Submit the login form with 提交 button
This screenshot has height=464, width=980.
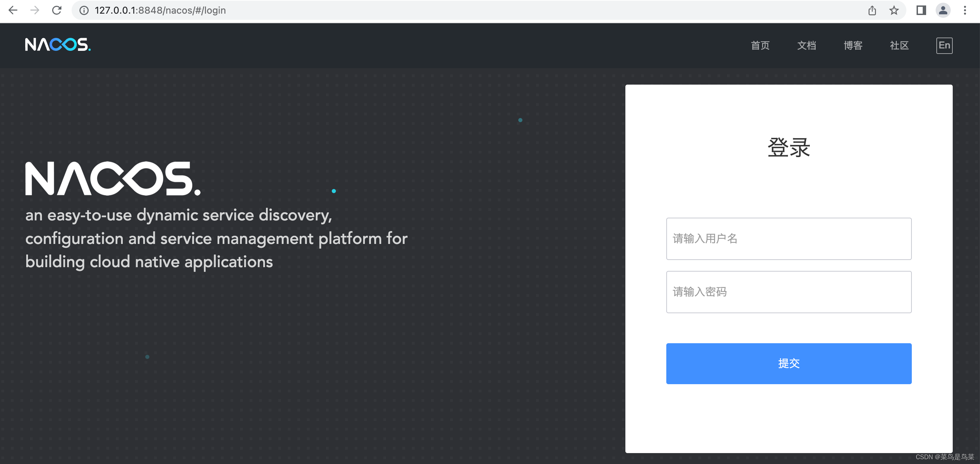(788, 363)
